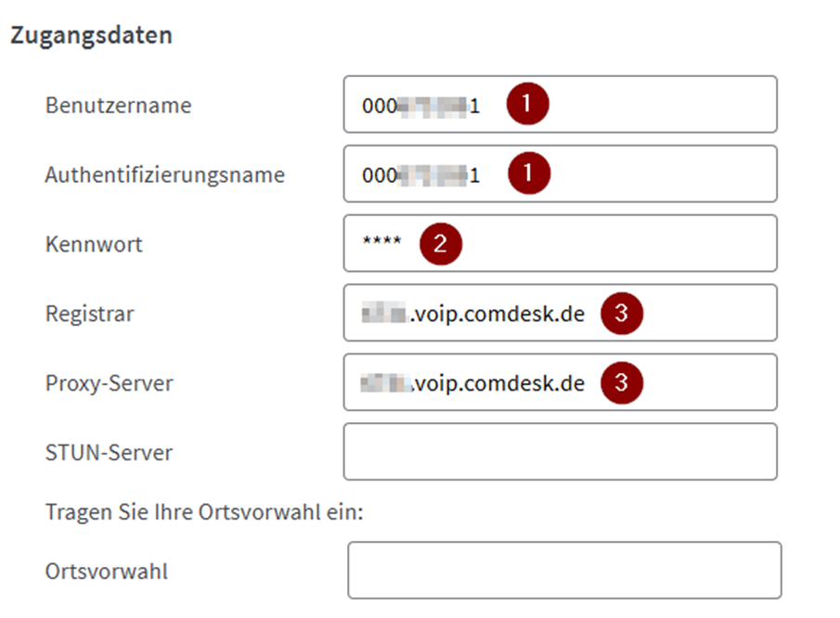The width and height of the screenshot is (840, 618).
Task: Click the Authentifizierungsname label
Action: pos(164,174)
